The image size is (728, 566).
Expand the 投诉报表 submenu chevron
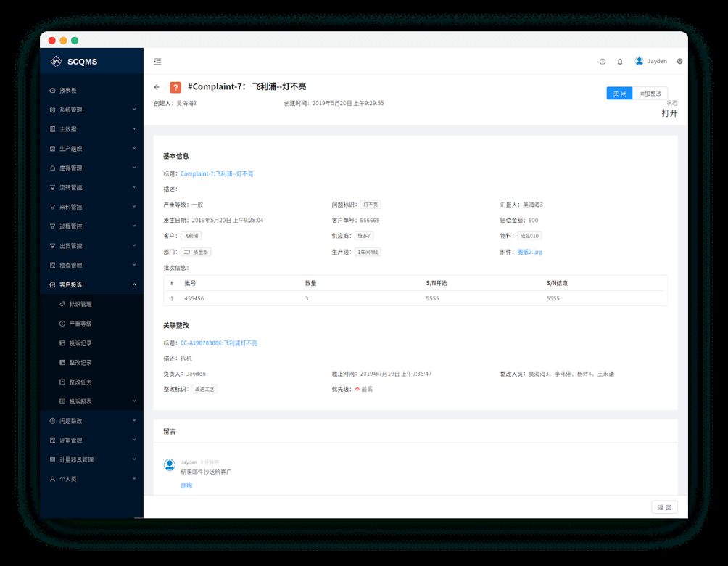point(134,401)
